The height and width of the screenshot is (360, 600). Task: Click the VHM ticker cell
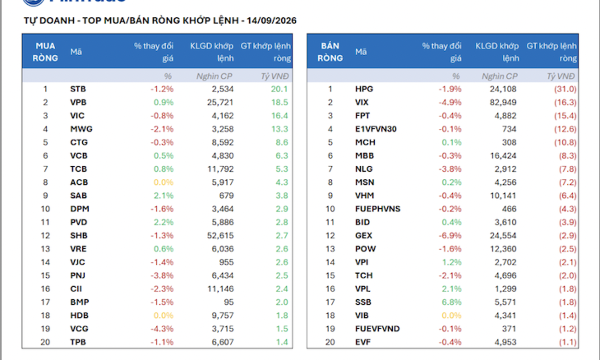tap(365, 195)
